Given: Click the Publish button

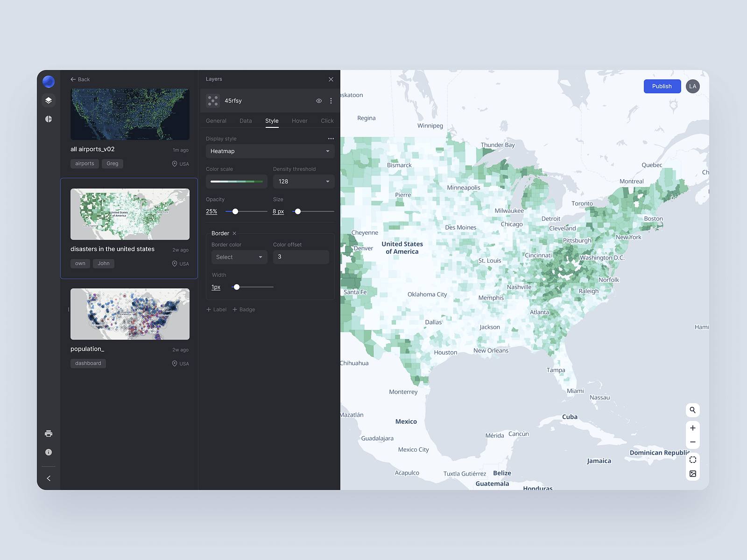Looking at the screenshot, I should click(662, 86).
